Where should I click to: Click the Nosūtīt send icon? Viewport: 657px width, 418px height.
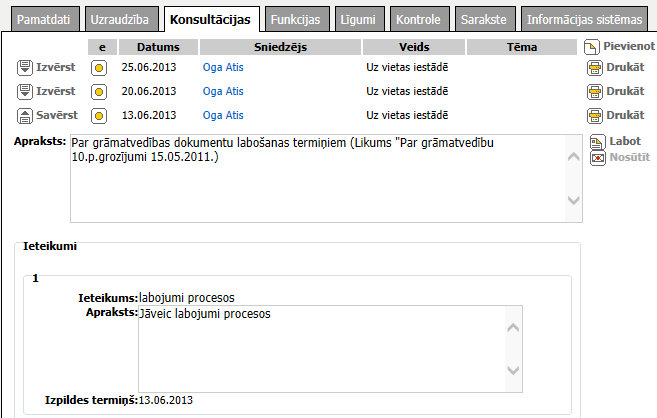[x=597, y=158]
